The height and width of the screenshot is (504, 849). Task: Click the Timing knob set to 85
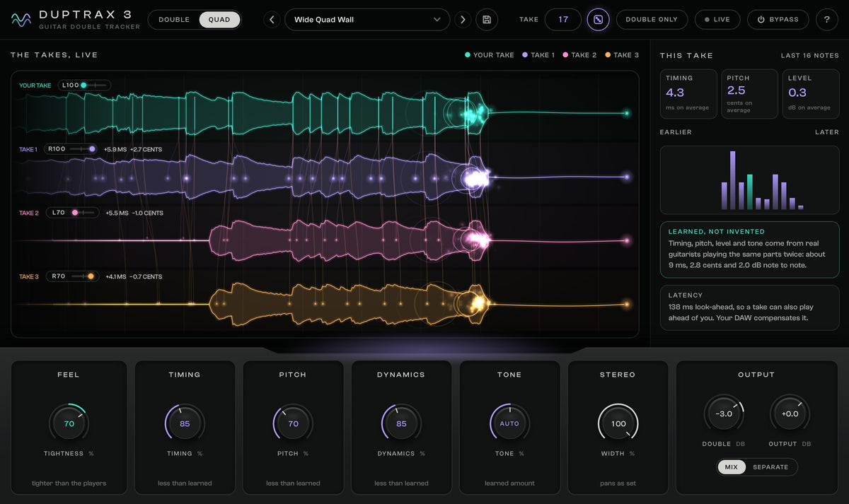pyautogui.click(x=185, y=424)
